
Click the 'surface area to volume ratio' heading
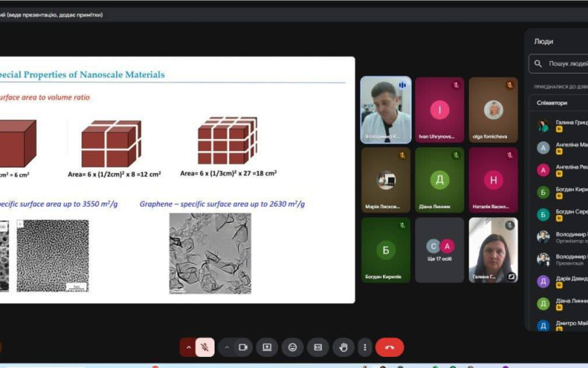point(45,97)
